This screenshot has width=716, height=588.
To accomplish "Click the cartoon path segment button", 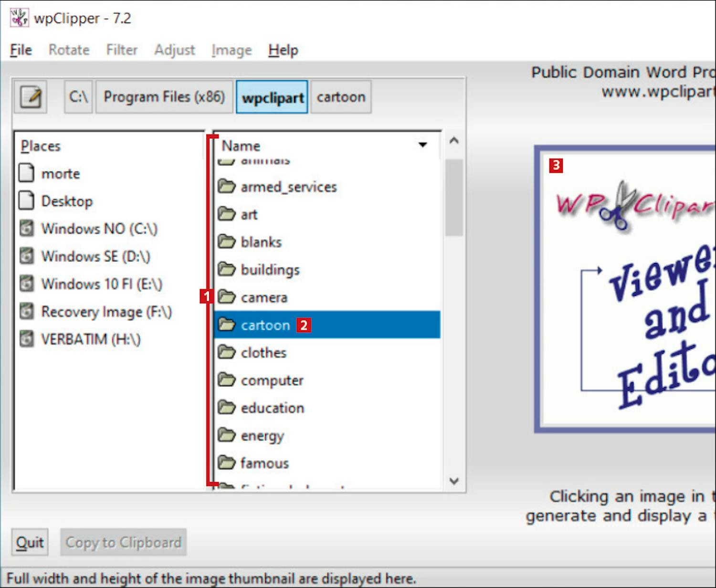I will pyautogui.click(x=341, y=97).
